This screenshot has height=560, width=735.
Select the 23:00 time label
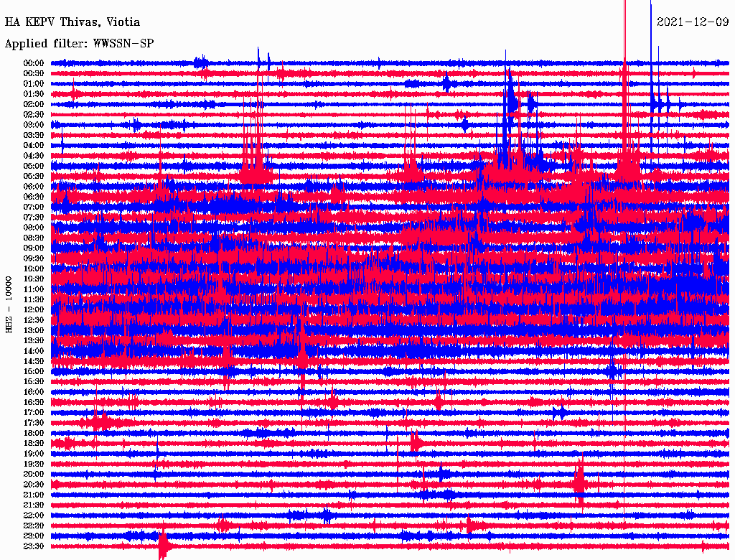(x=34, y=536)
